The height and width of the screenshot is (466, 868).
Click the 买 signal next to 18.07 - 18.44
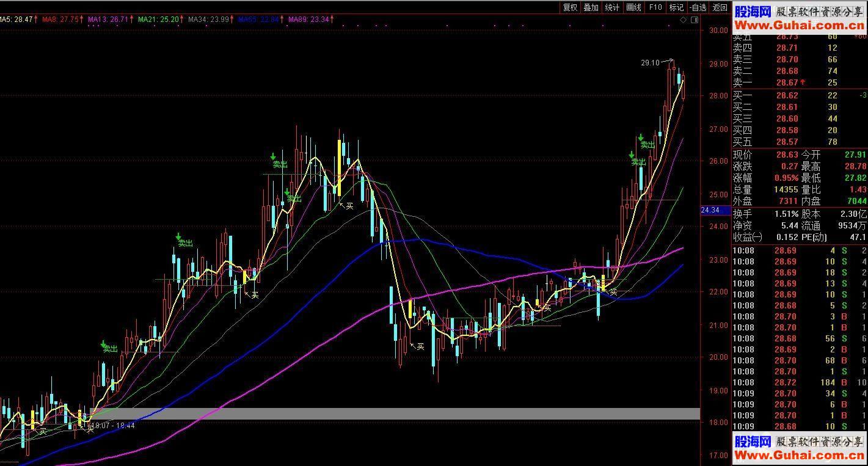pyautogui.click(x=90, y=428)
